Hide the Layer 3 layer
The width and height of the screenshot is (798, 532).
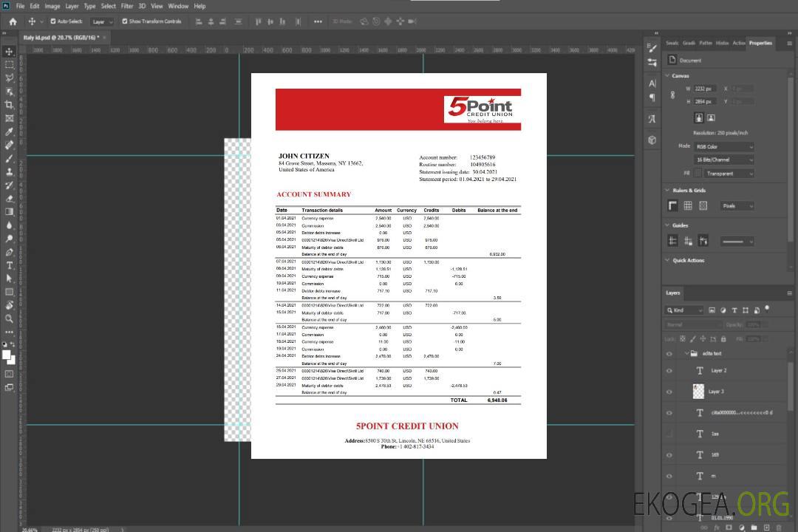[669, 392]
